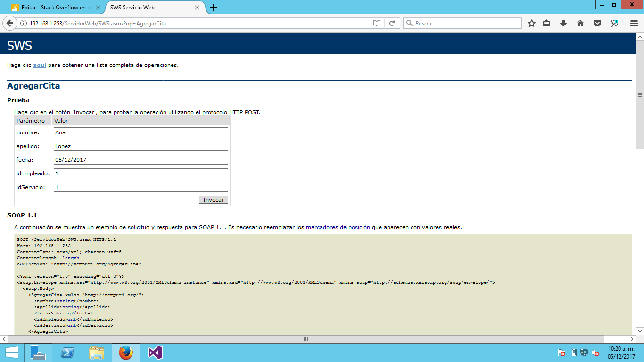Screen dimensions: 644x362
Task: Select the SWS Servicio Web tab
Action: (154, 8)
